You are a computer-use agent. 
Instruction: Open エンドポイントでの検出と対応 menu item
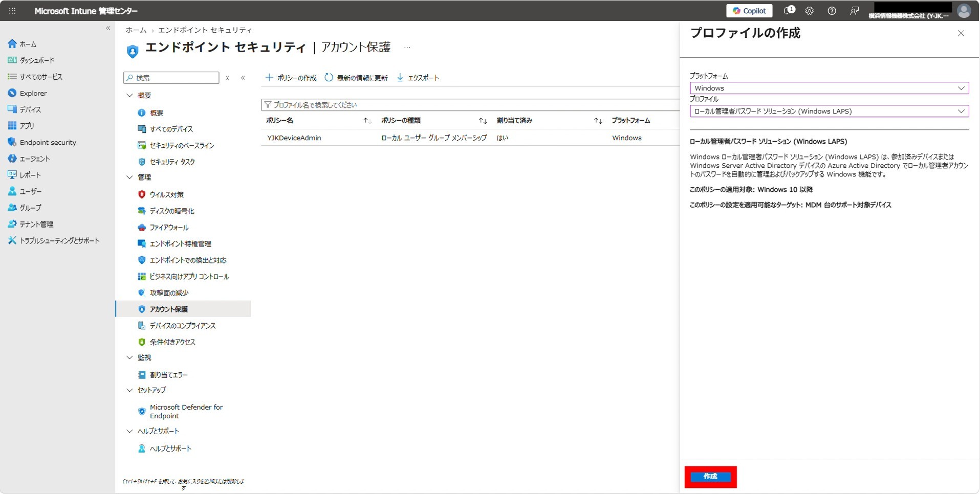[x=188, y=260]
